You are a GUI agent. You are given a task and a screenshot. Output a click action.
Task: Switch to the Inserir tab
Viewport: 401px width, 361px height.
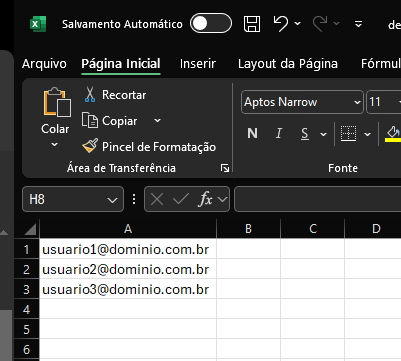coord(198,64)
